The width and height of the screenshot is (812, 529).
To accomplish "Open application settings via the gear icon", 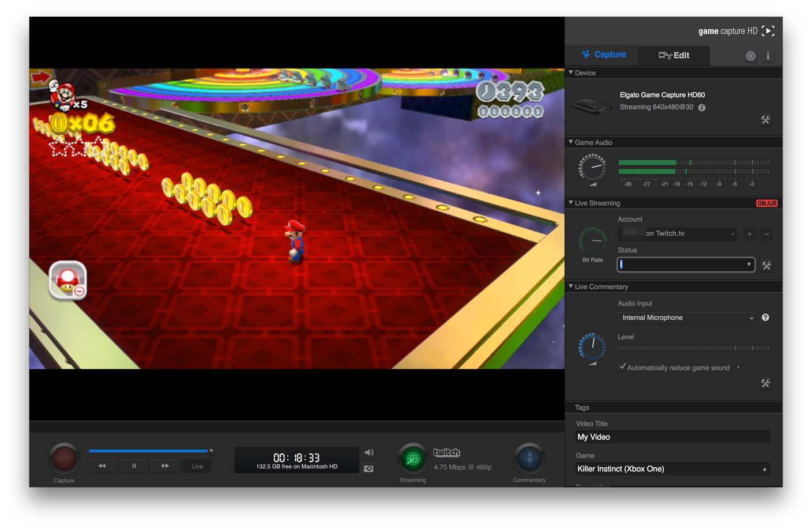I will [x=750, y=56].
